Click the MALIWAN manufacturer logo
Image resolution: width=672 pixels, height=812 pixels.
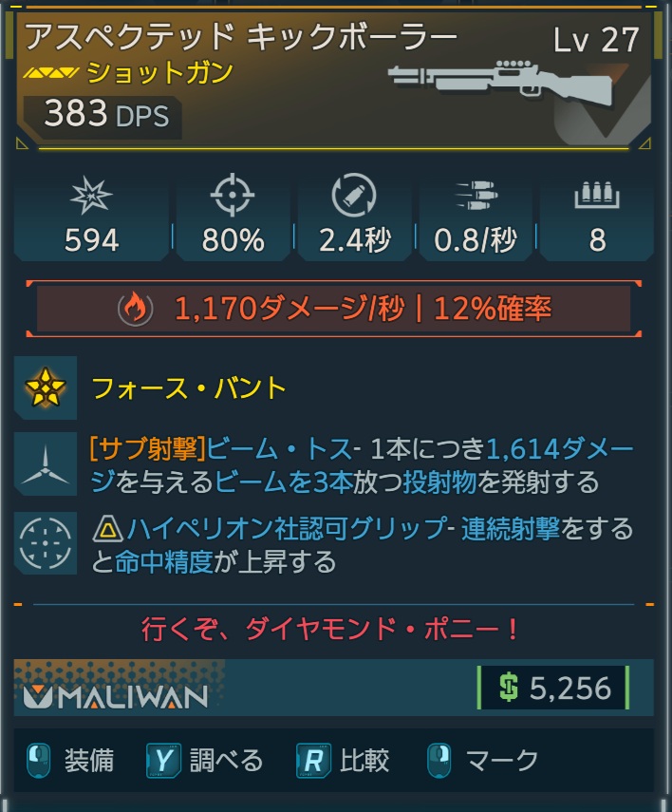tap(116, 697)
